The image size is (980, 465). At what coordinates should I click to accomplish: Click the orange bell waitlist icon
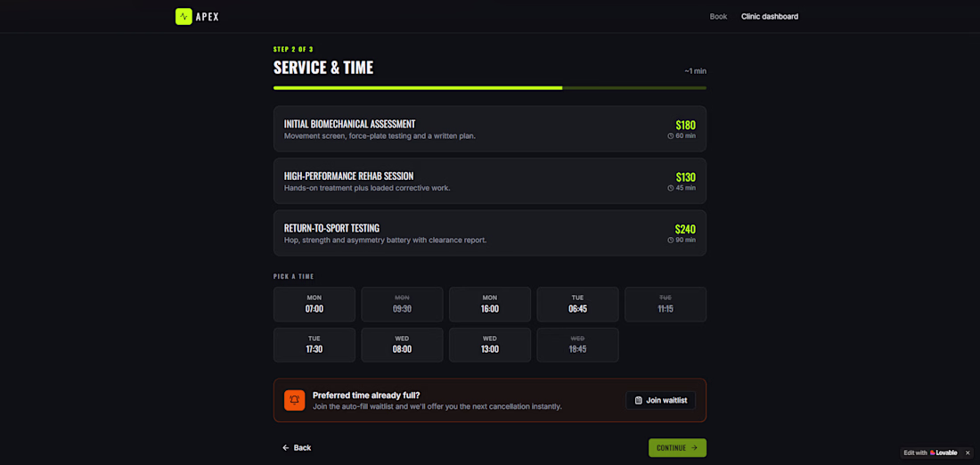click(x=294, y=400)
